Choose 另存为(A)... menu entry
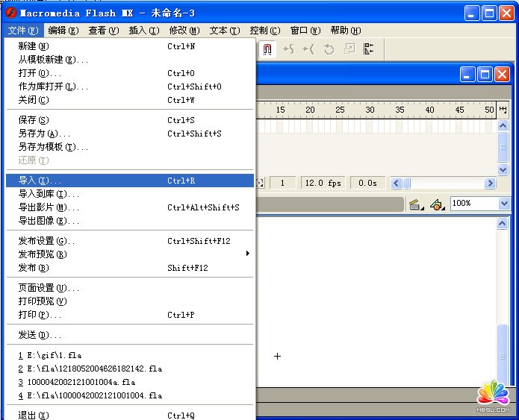The height and width of the screenshot is (420, 519). (x=45, y=134)
